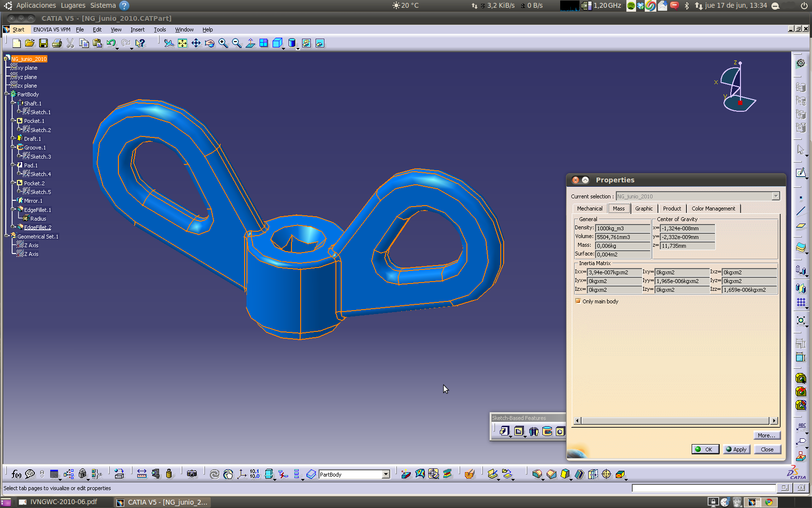This screenshot has height=508, width=812.
Task: Click the Multi-View quad icon
Action: [x=263, y=44]
